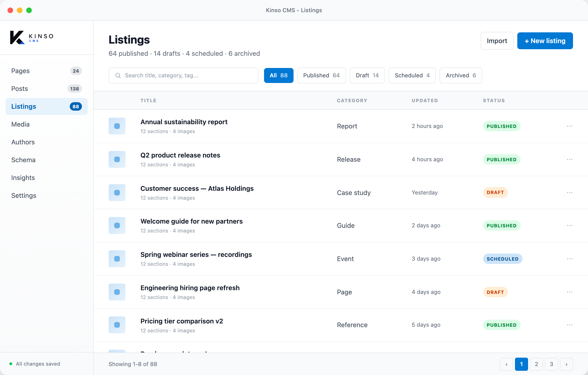Screen dimensions: 588x375
Task: Go to previous page with left chevron
Action: [507, 364]
